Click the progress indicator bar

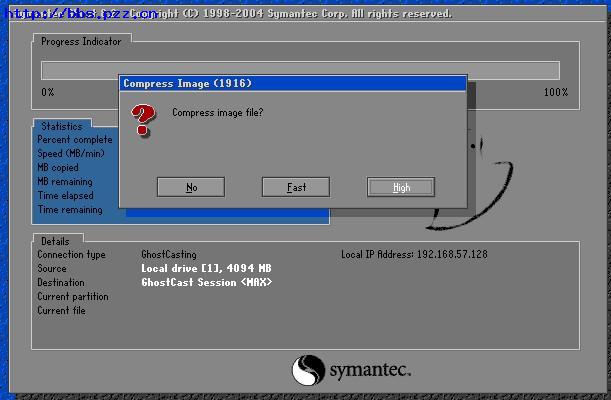(300, 70)
